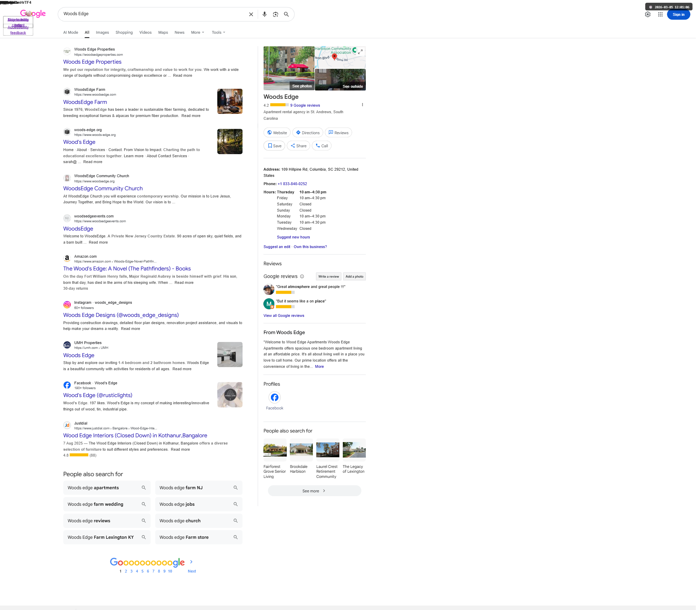Click the Write a review button
This screenshot has height=610, width=700.
[x=328, y=277]
